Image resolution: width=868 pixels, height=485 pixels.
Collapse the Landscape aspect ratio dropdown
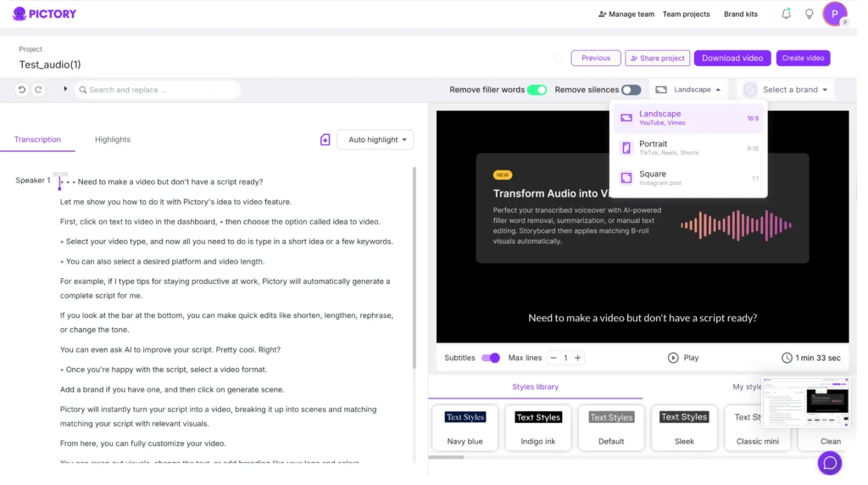pyautogui.click(x=688, y=90)
